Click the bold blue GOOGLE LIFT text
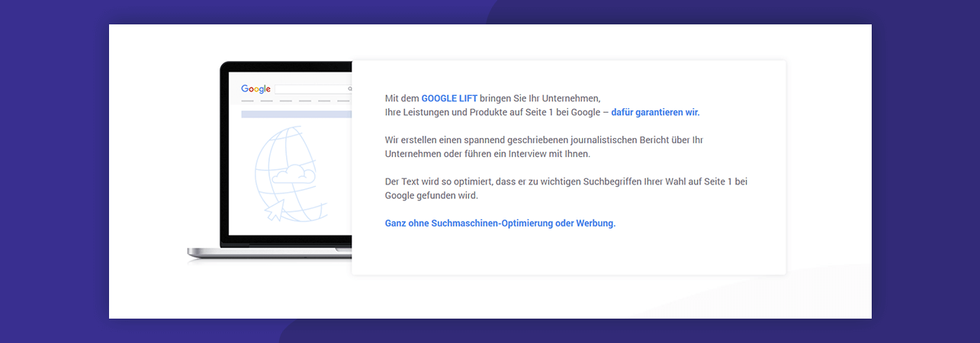Viewport: 980px width, 343px height. (x=449, y=98)
